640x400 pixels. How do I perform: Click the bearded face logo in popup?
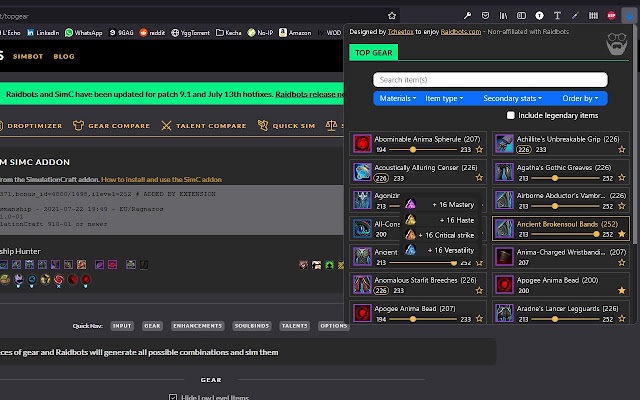tap(616, 44)
